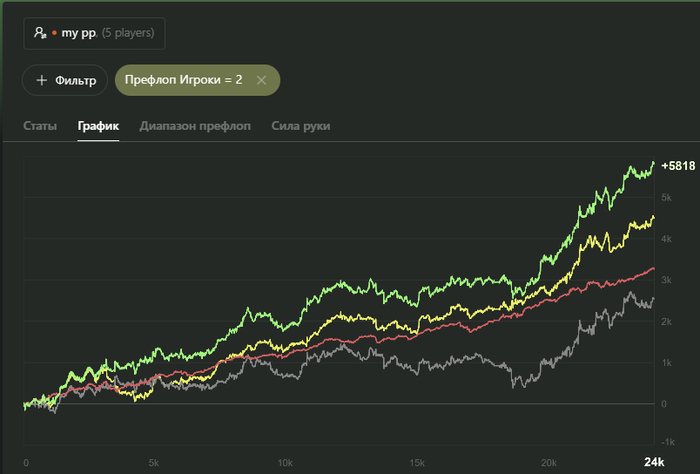The image size is (700, 474).
Task: Click the +5818 result label
Action: coord(677,165)
